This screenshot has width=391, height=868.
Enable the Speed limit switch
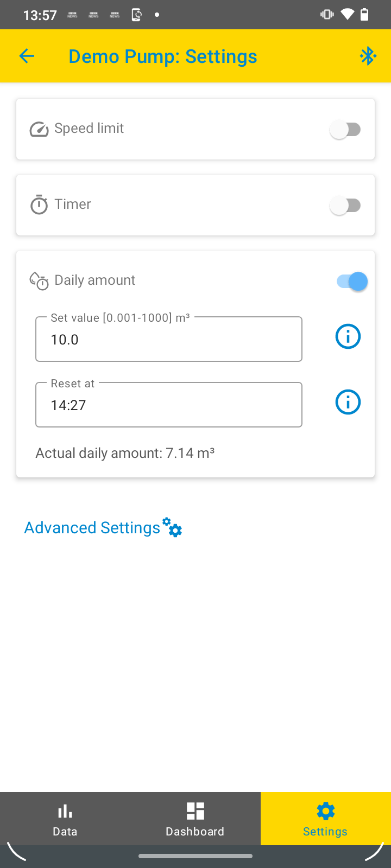(345, 129)
